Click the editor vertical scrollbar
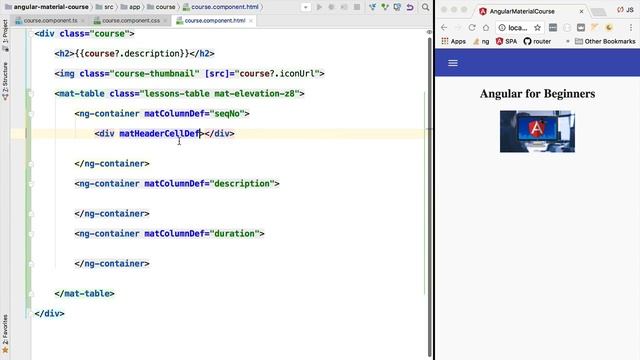Viewport: 640px width, 360px height. coord(429,196)
